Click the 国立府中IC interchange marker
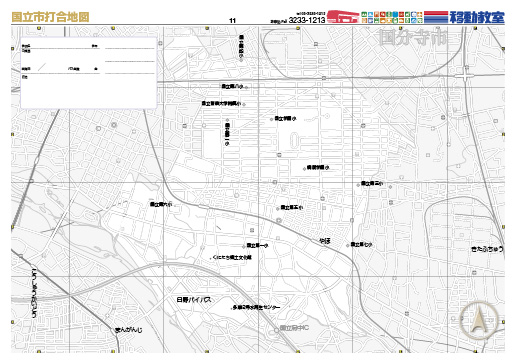 276,330
